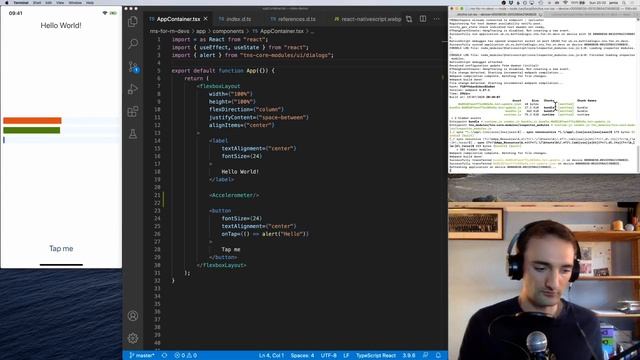The height and width of the screenshot is (360, 640).
Task: Open notifications bell in status bar
Action: coord(438,356)
